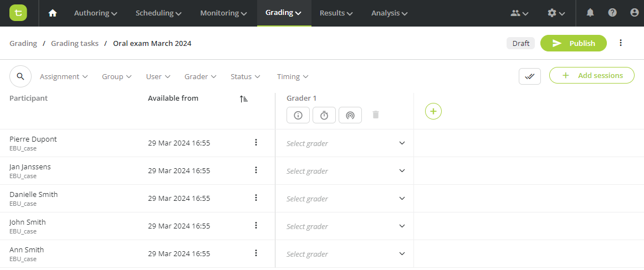This screenshot has height=270, width=644.
Task: Open the notifications bell
Action: click(x=590, y=13)
